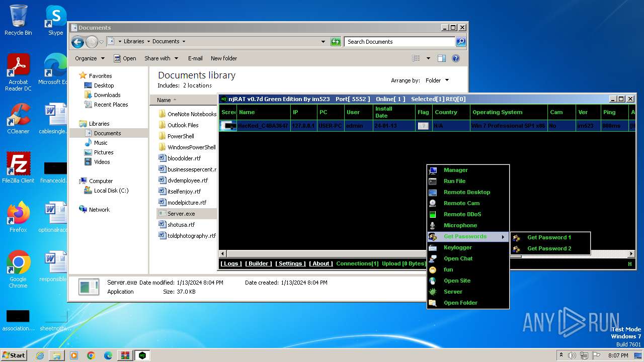The width and height of the screenshot is (644, 362).
Task: Toggle the preview pane icon
Action: pyautogui.click(x=442, y=58)
